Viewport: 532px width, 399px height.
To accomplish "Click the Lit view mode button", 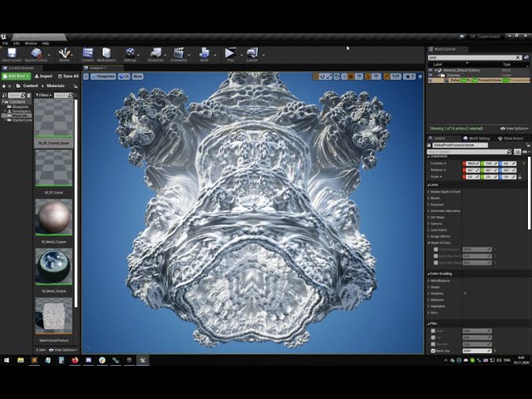I will [x=124, y=76].
